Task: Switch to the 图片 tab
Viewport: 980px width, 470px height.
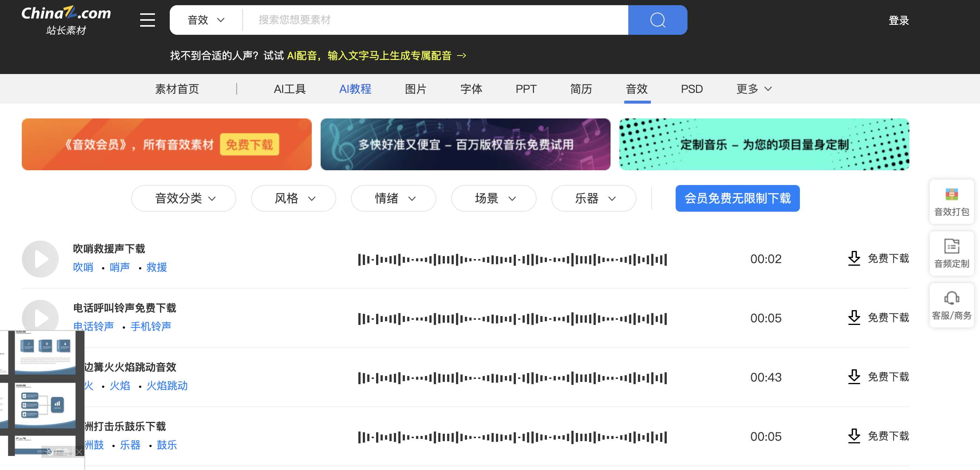Action: (415, 89)
